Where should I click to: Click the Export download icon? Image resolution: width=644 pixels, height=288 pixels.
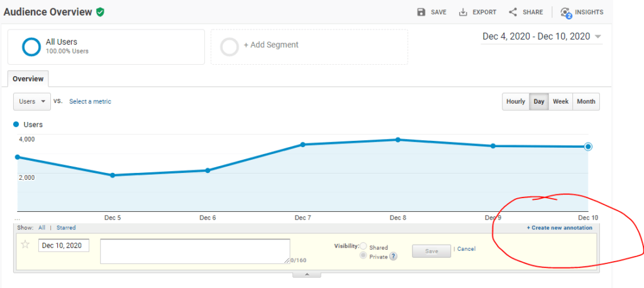[463, 12]
